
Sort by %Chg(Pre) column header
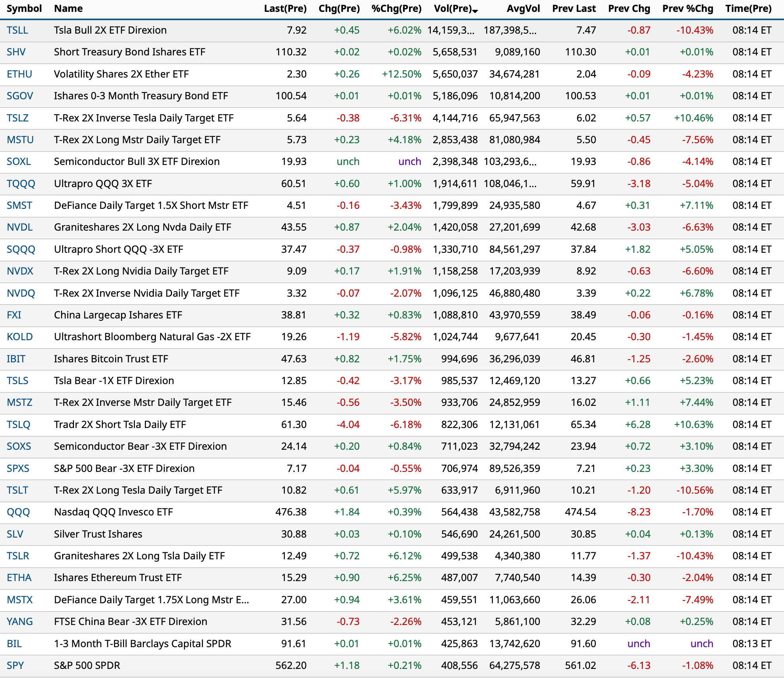tap(396, 9)
